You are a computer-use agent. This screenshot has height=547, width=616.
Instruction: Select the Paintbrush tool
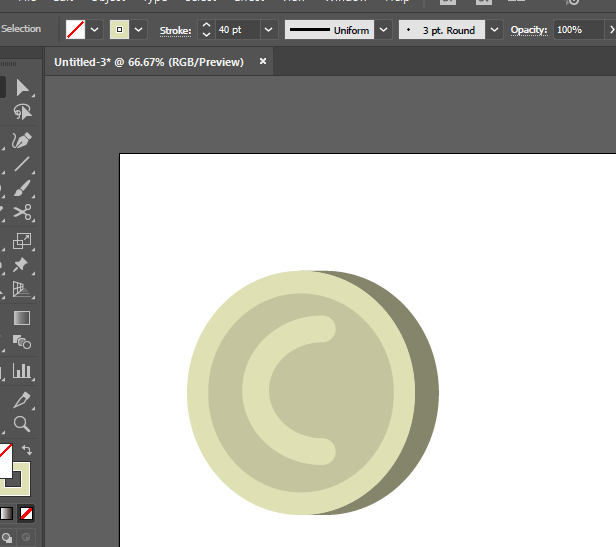22,188
